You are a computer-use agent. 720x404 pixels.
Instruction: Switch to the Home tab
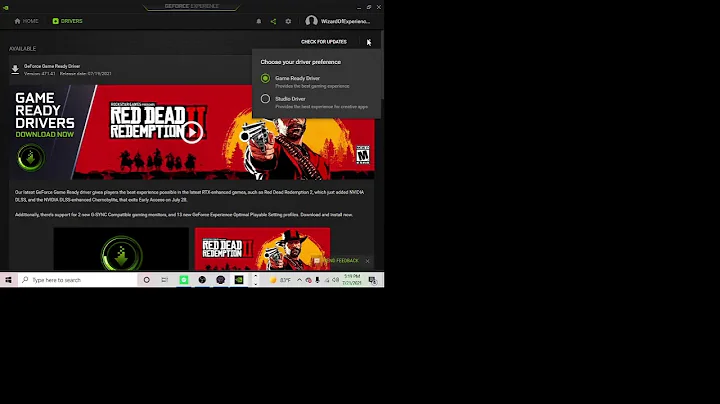(x=26, y=21)
